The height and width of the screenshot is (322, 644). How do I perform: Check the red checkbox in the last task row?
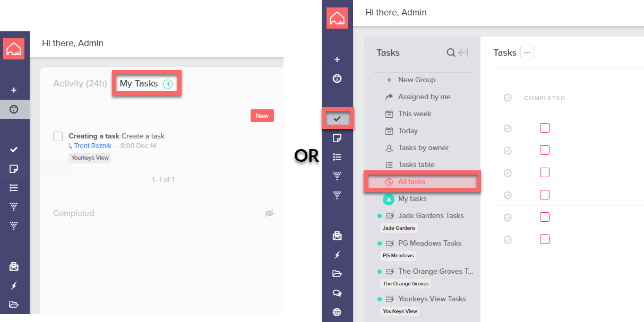click(x=544, y=239)
